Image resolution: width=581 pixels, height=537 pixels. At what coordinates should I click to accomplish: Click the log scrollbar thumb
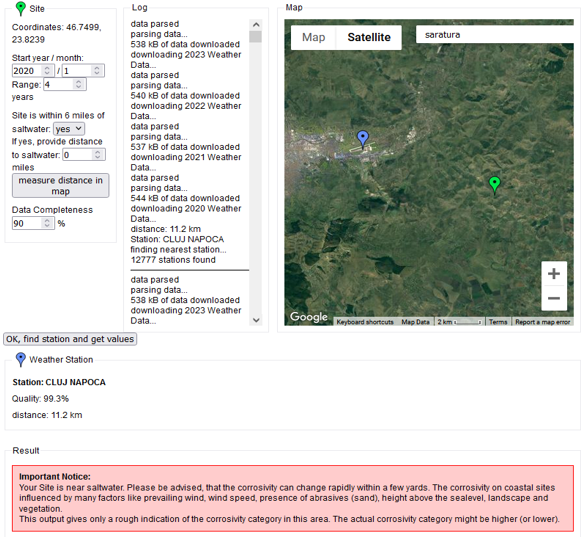256,37
